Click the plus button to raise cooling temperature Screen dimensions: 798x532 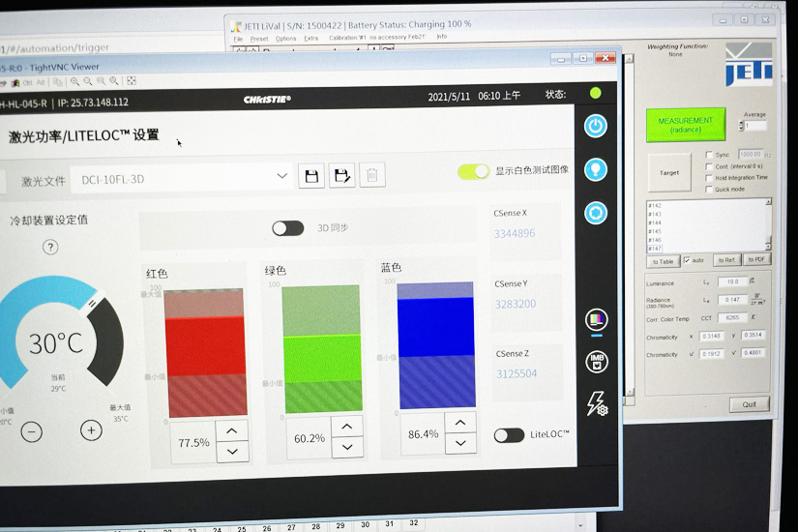(x=91, y=430)
